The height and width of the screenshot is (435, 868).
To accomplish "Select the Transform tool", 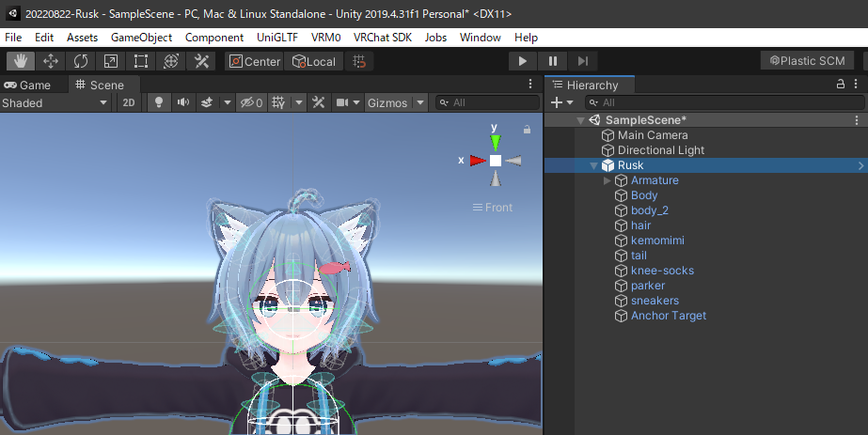I will (x=171, y=61).
